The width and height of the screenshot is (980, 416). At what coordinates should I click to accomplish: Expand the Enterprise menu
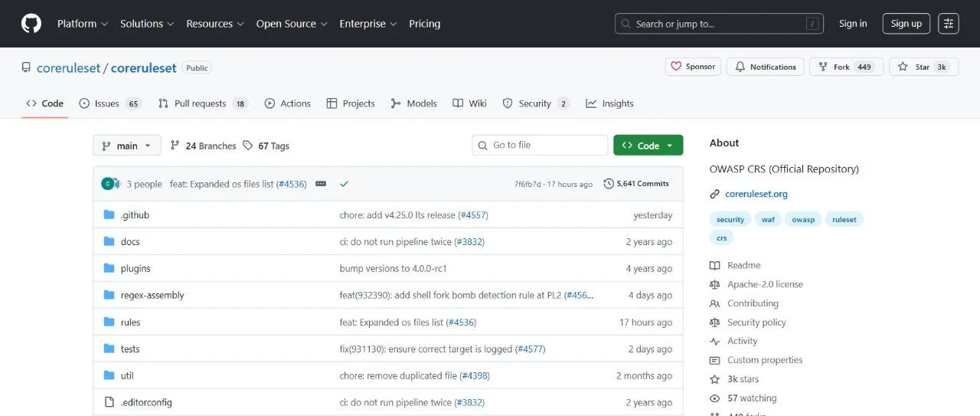(368, 24)
